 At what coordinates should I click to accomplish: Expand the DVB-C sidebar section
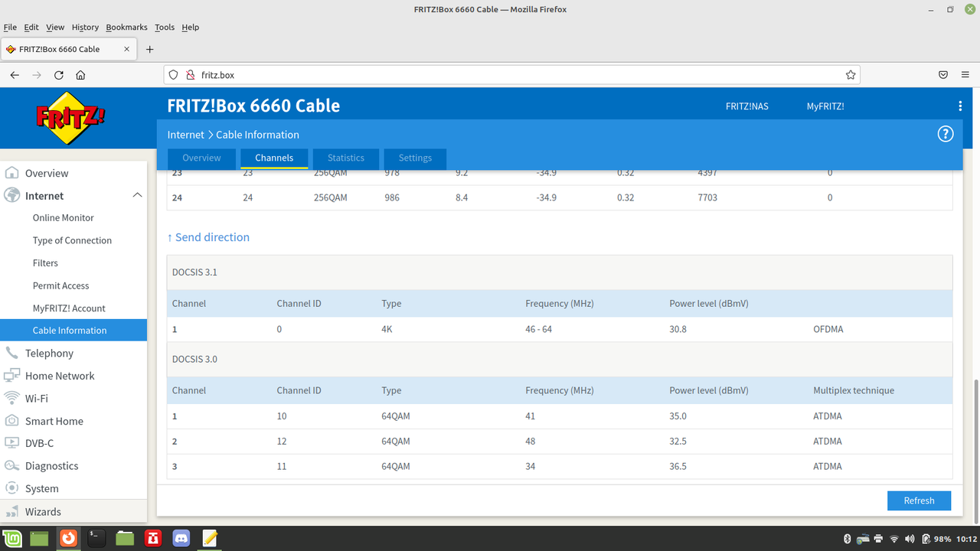[x=39, y=443]
